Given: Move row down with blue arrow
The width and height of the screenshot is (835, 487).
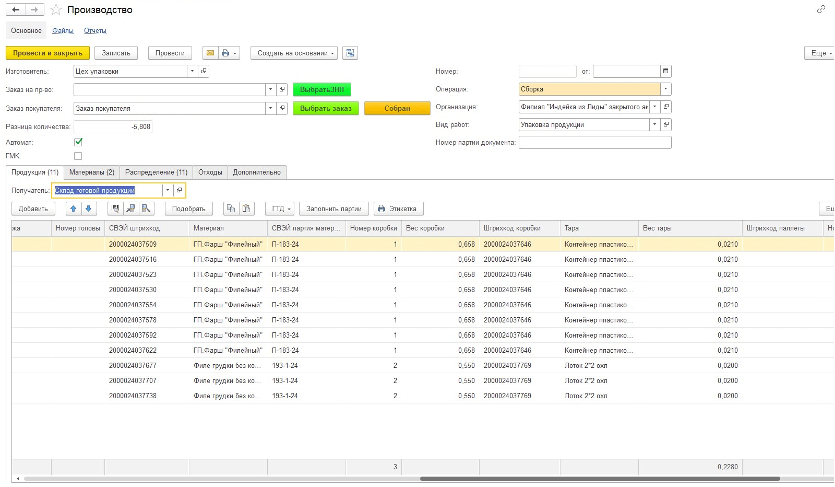Looking at the screenshot, I should [88, 209].
